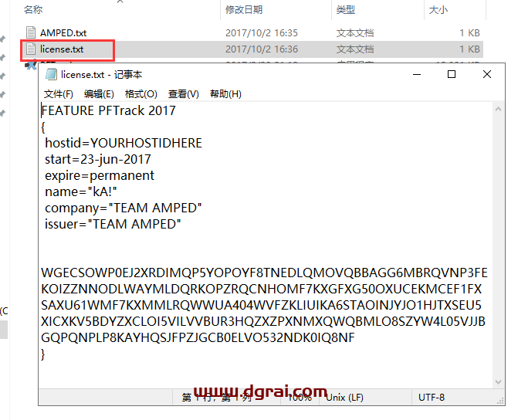Sort by the 名称 column header
The image size is (518, 420).
pos(33,10)
